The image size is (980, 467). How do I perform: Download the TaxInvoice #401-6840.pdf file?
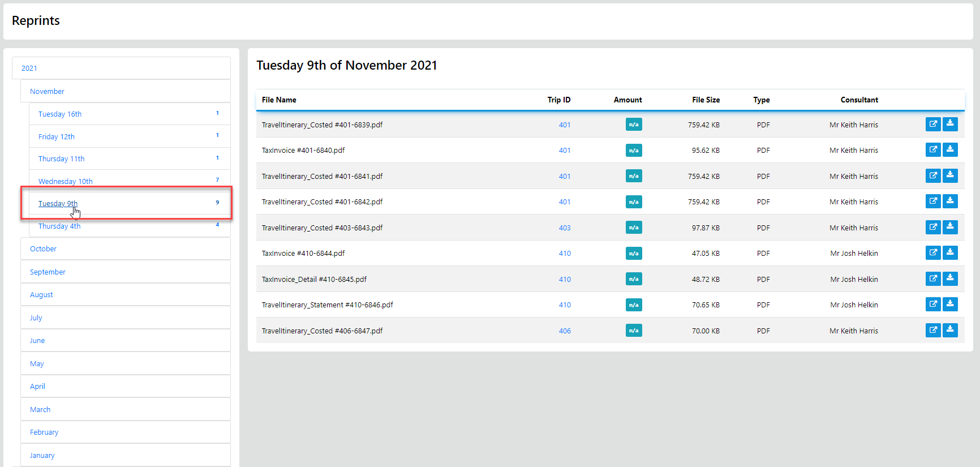950,150
